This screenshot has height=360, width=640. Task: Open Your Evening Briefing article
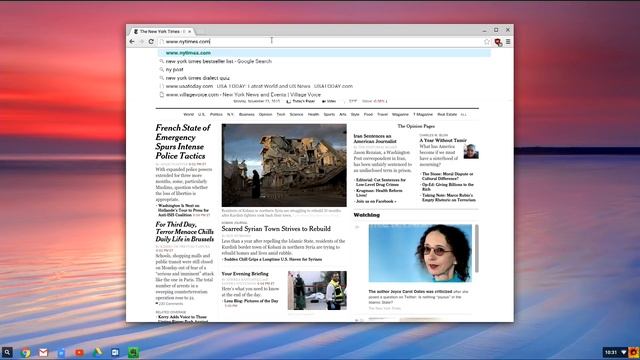tap(245, 274)
